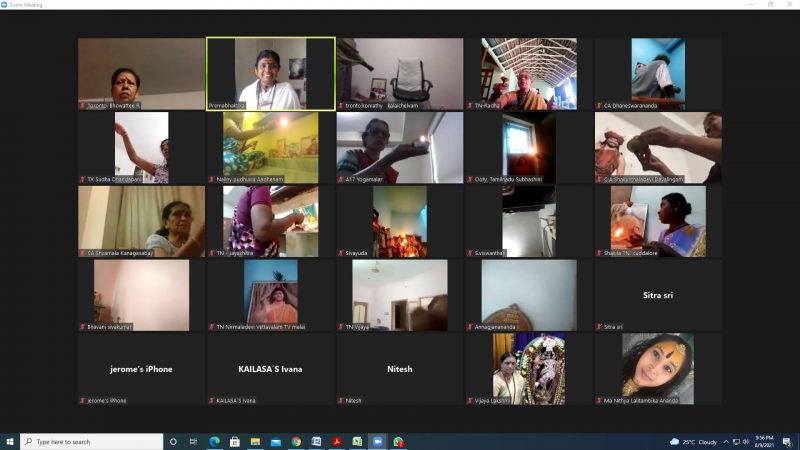The height and width of the screenshot is (450, 800).
Task: Open the Microsoft Store taskbar icon
Action: (x=235, y=441)
